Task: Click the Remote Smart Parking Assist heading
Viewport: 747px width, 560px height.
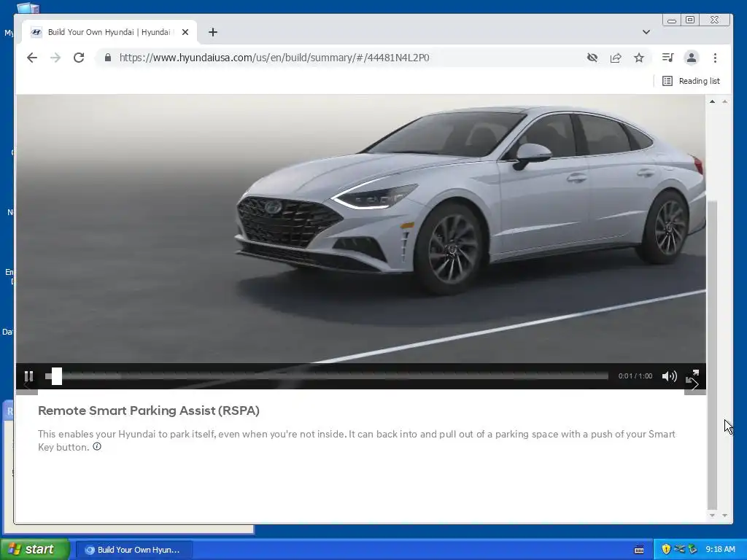Action: tap(149, 411)
